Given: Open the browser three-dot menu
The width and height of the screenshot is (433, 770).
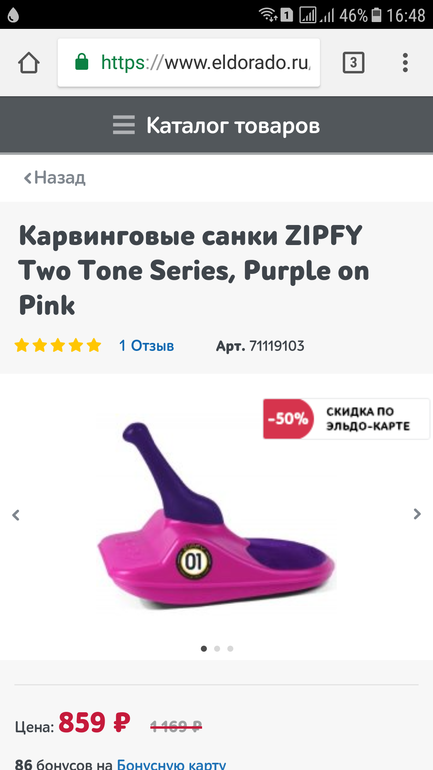Looking at the screenshot, I should coord(405,63).
